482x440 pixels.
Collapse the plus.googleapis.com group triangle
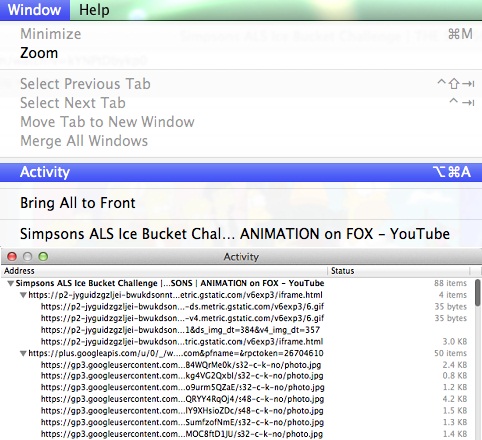(x=23, y=353)
